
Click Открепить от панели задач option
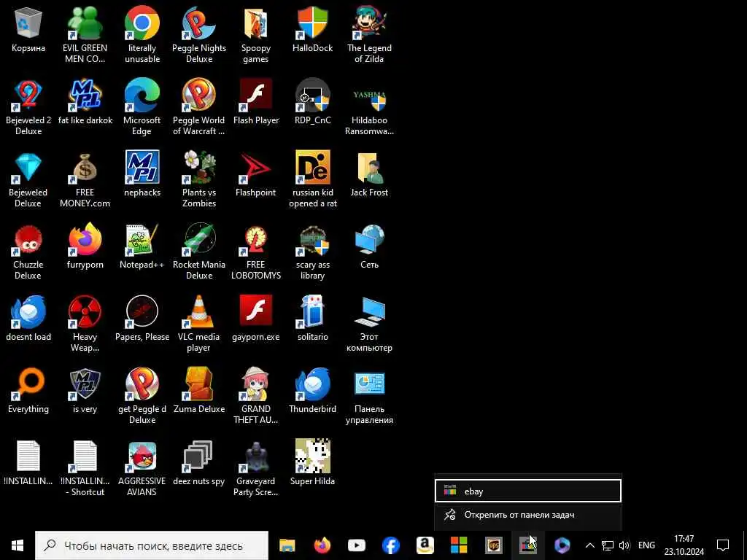528,515
